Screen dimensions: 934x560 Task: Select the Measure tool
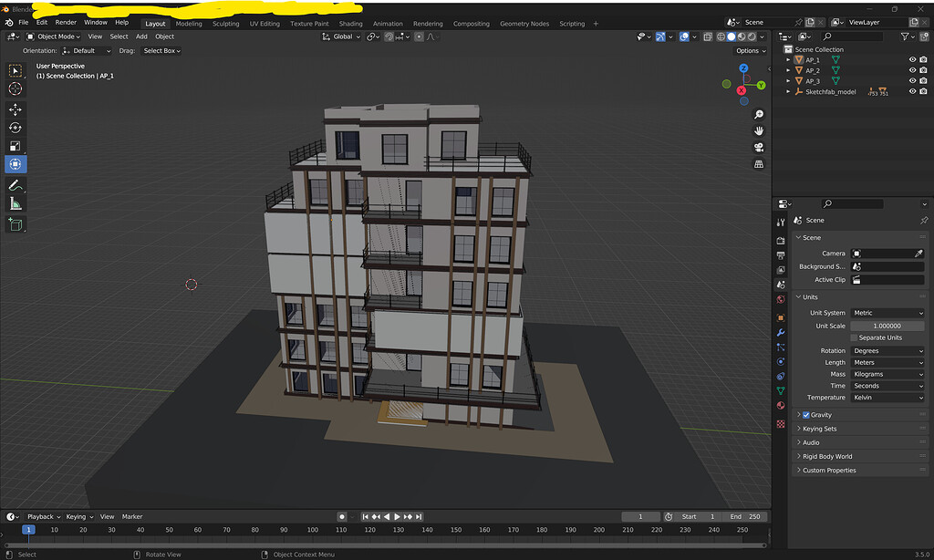coord(16,203)
